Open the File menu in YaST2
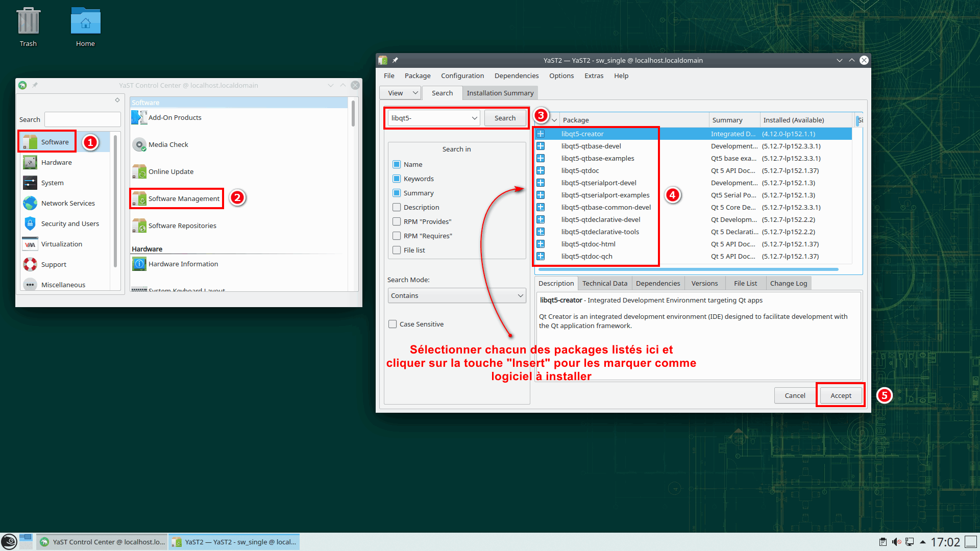 (389, 76)
